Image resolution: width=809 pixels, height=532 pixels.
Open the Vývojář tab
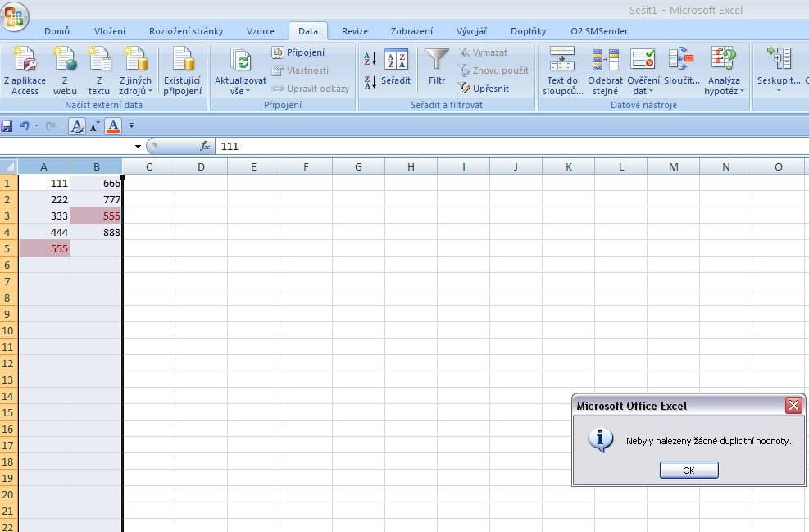(471, 31)
